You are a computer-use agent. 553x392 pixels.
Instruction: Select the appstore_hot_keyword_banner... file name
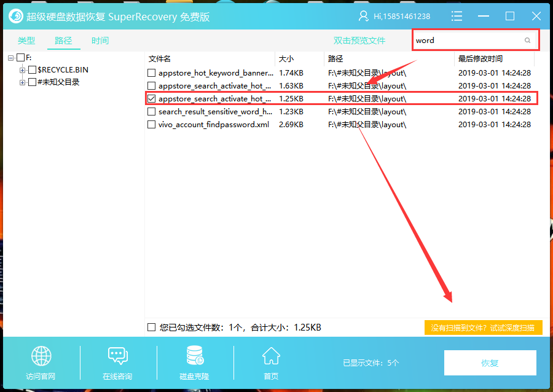pyautogui.click(x=216, y=73)
